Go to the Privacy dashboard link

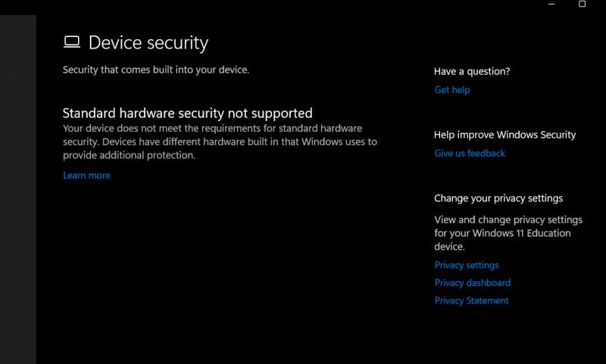pyautogui.click(x=473, y=283)
